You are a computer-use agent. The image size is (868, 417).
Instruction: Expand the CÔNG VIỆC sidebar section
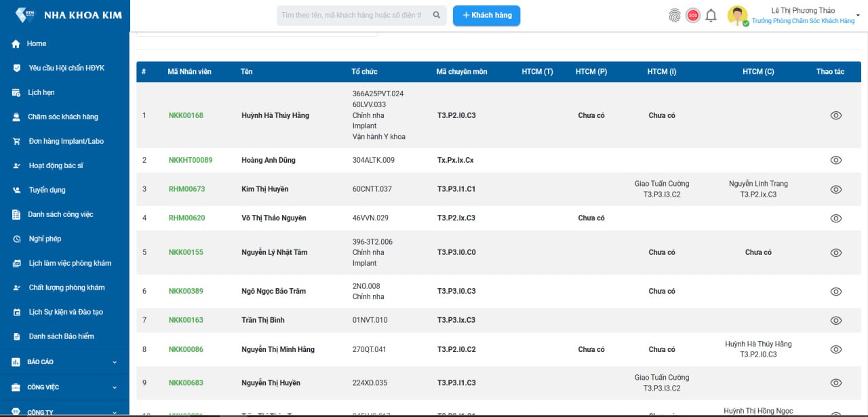click(115, 387)
